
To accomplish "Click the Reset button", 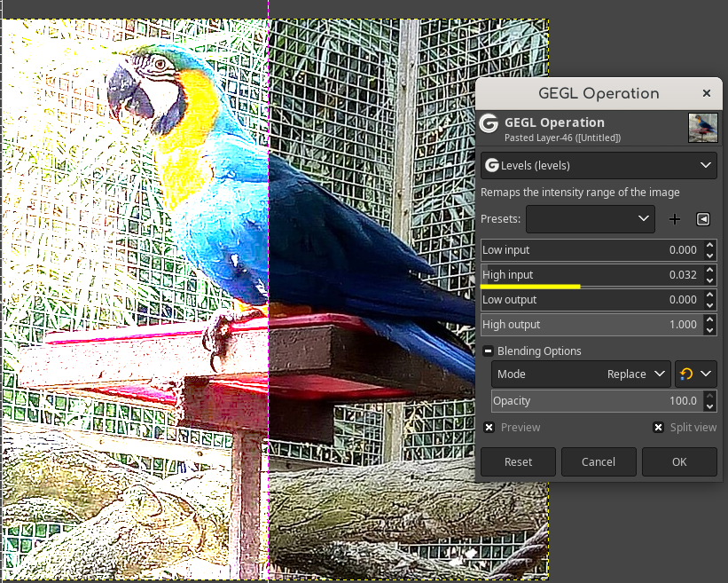I will pyautogui.click(x=518, y=461).
